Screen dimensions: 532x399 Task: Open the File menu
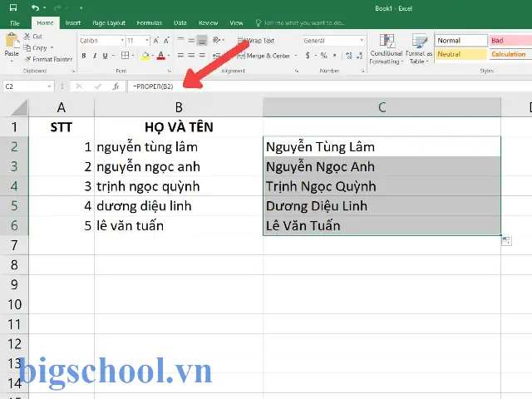point(15,23)
